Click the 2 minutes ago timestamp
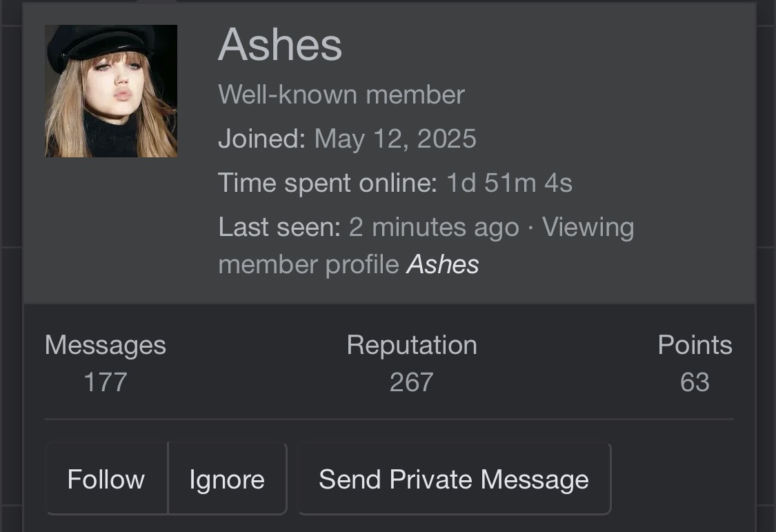Image resolution: width=776 pixels, height=532 pixels. (434, 227)
